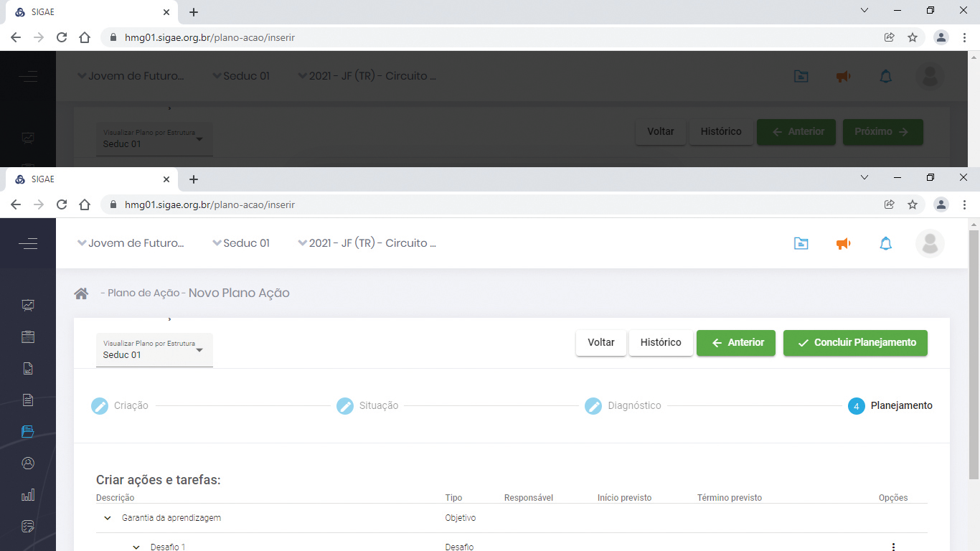Open the blue folder icon in front window header
Image resolution: width=980 pixels, height=551 pixels.
pos(801,243)
